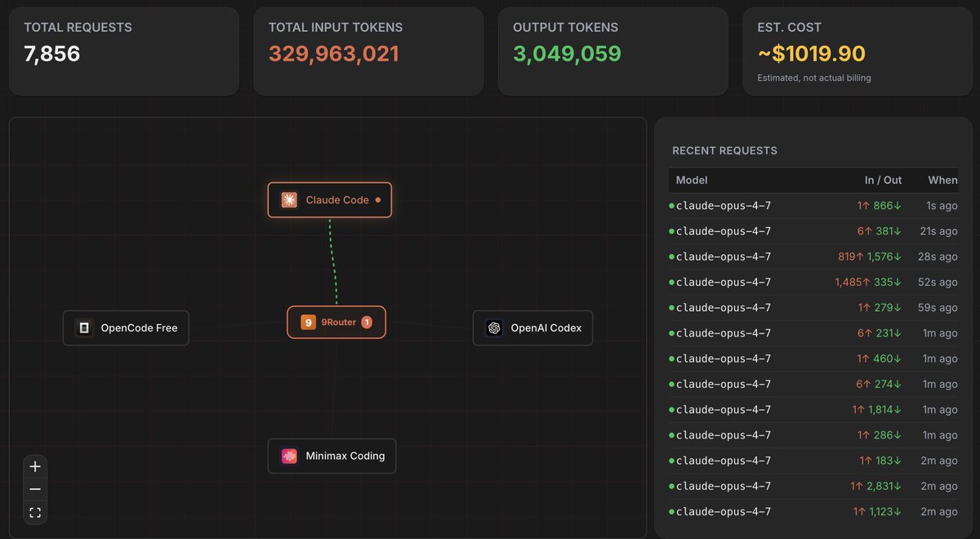
Task: Select the OpenAI Codex node
Action: (532, 328)
